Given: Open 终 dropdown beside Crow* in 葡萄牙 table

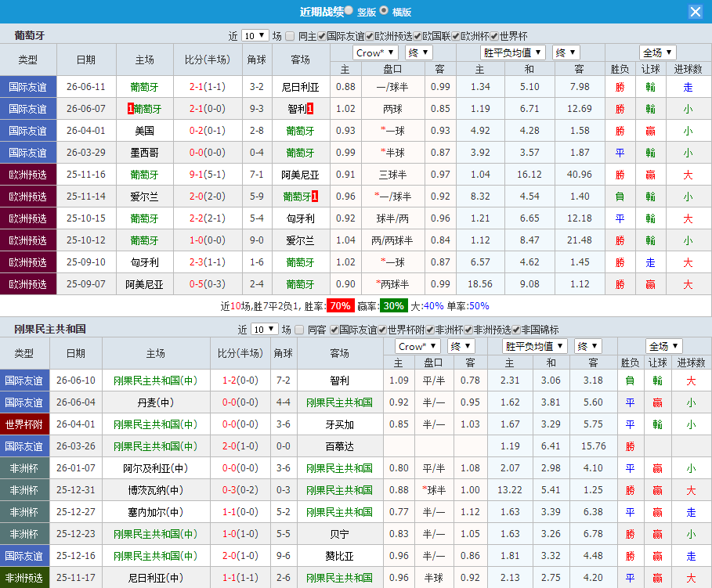Looking at the screenshot, I should pos(419,52).
